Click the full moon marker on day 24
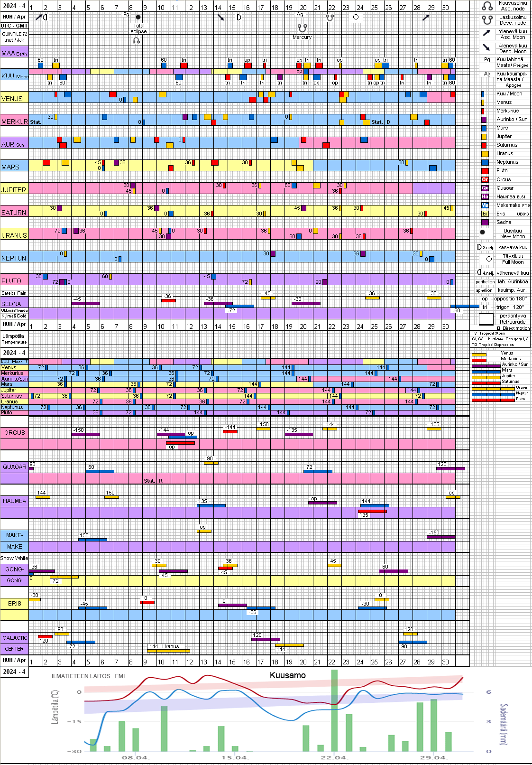 [x=356, y=17]
